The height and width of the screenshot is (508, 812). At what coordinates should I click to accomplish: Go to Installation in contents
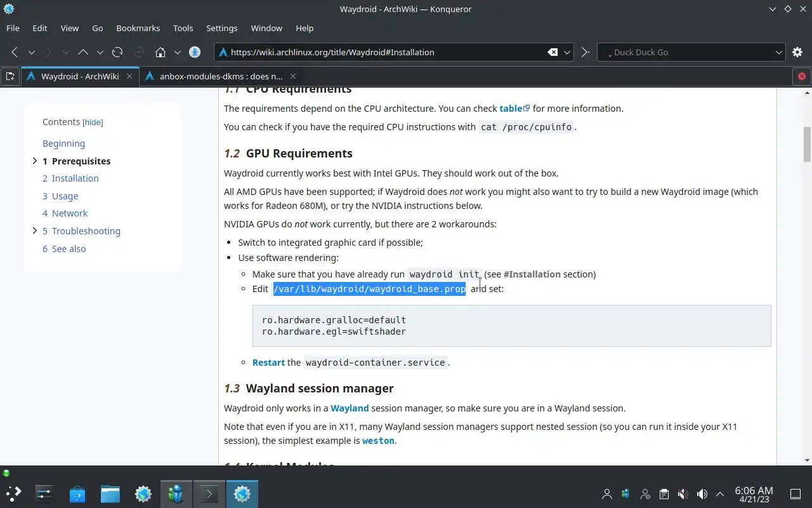(x=70, y=178)
